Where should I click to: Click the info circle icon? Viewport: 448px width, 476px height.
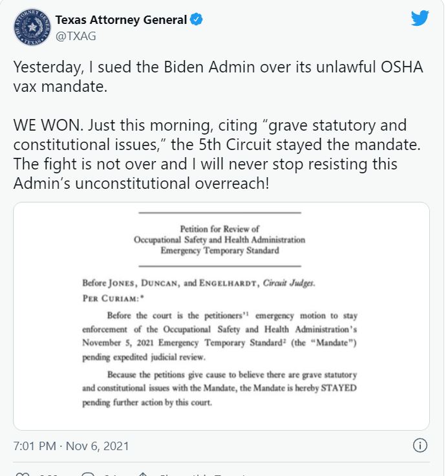(420, 446)
